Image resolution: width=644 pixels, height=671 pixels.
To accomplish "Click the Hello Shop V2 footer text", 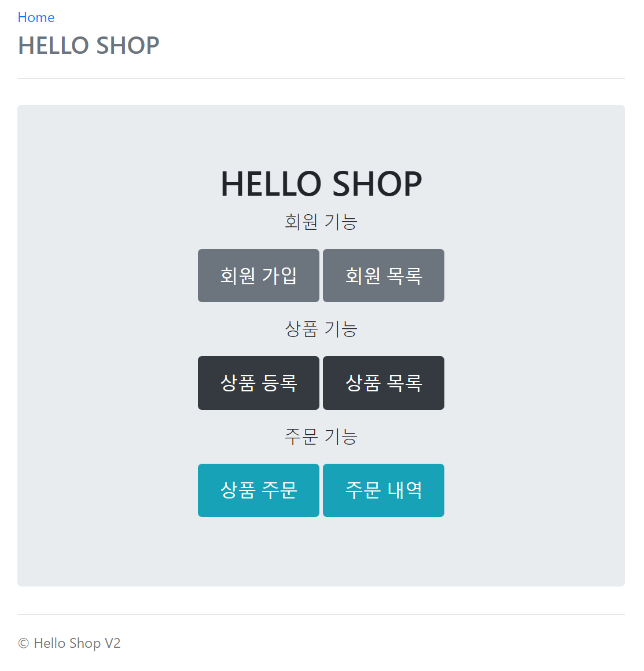I will (69, 643).
